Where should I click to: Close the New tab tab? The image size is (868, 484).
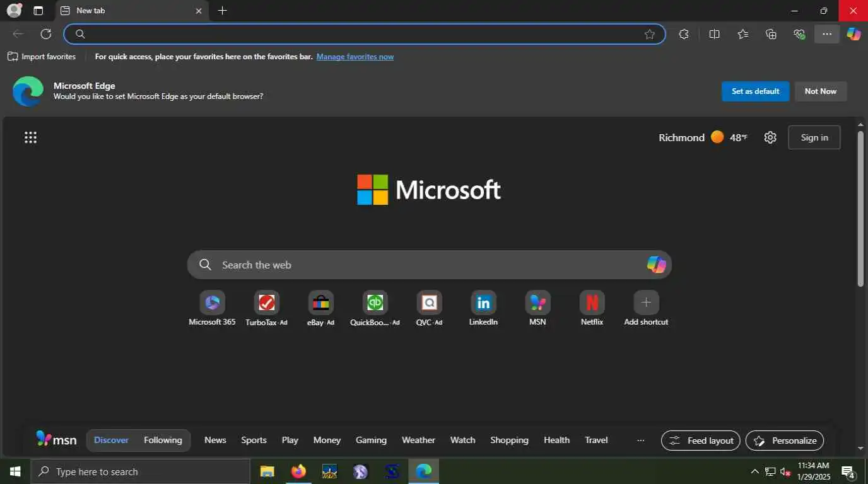pyautogui.click(x=199, y=11)
